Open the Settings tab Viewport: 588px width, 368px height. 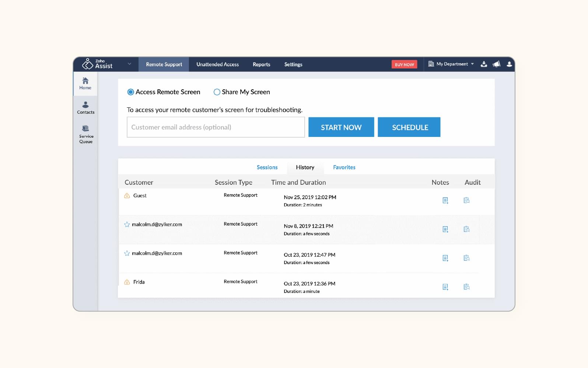[293, 64]
